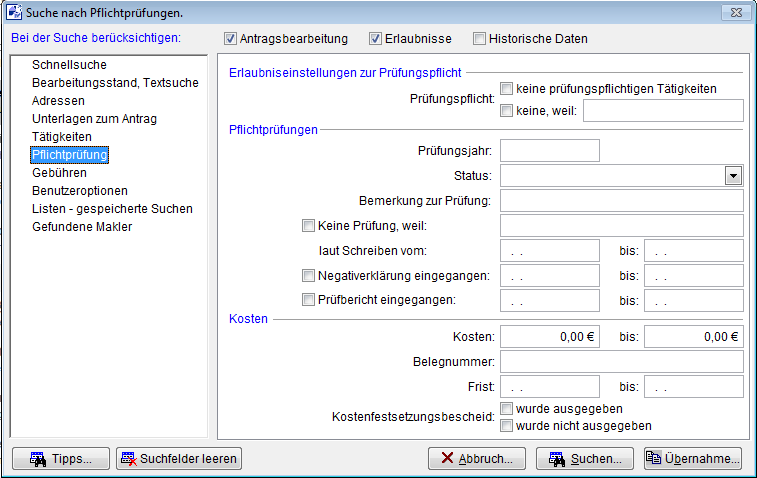Tick Negativerklärung eingegangen checkbox

point(308,275)
